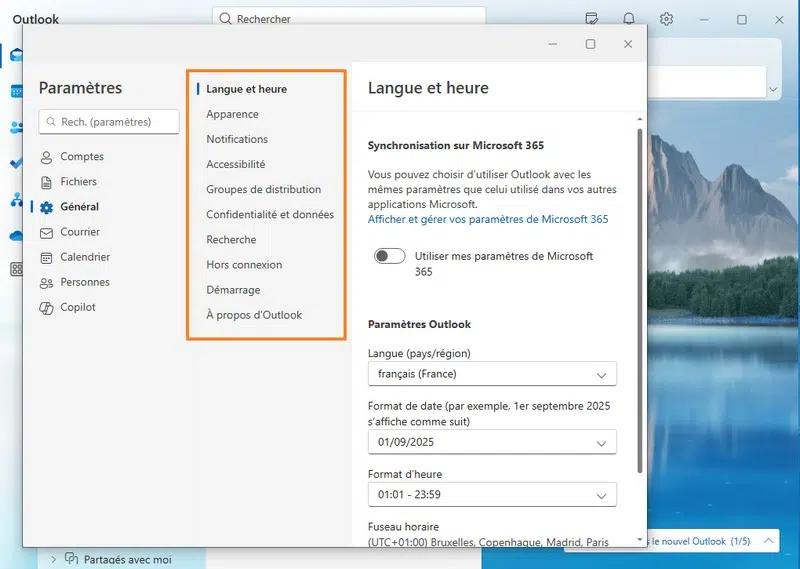Expand the Langue (pays/région) dropdown
Screen dimensions: 800x569
point(492,374)
